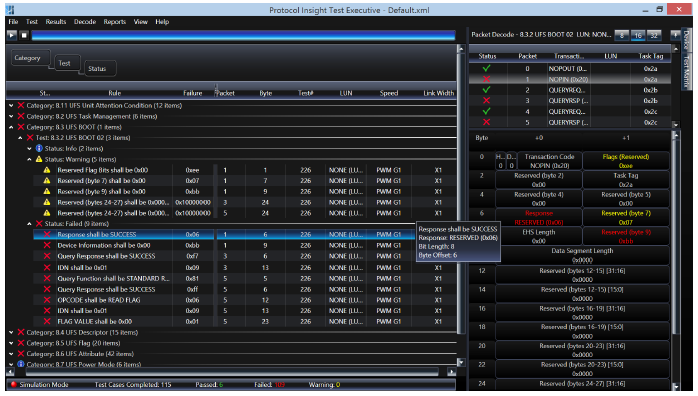Image resolution: width=698 pixels, height=396 pixels.
Task: Sort results by the Rule column header
Action: [x=114, y=93]
